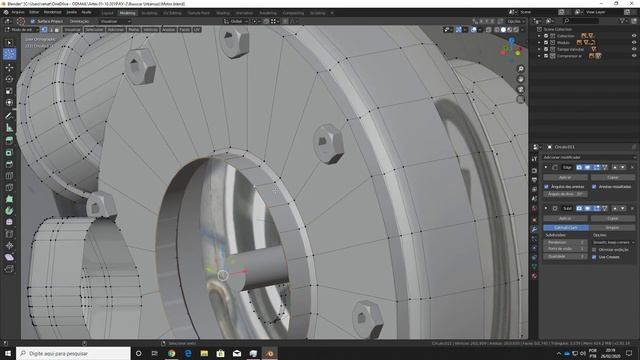Switch to vertex select mode

44,29
